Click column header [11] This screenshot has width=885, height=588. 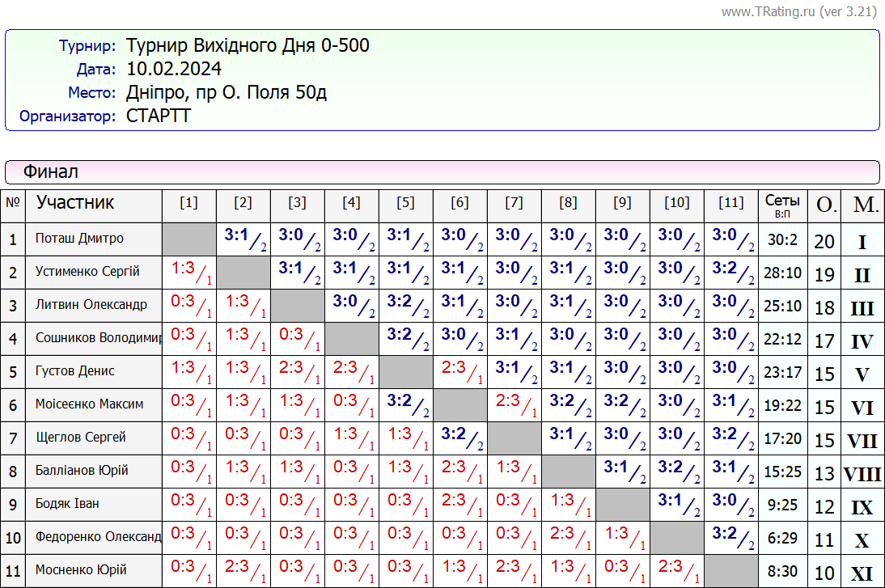click(730, 203)
